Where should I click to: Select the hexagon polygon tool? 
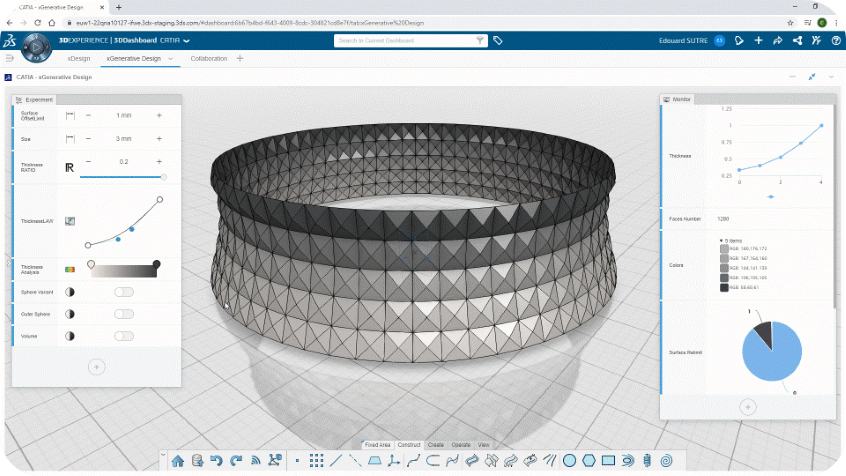588,461
